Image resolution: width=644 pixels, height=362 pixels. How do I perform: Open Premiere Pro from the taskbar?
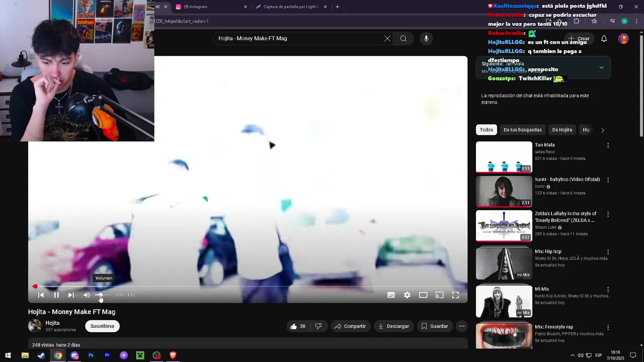(107, 355)
